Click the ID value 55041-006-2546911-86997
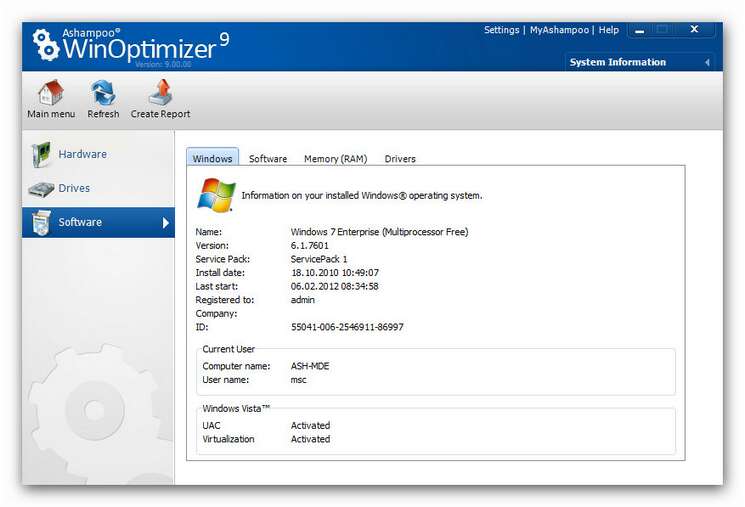745x507 pixels. coord(347,327)
